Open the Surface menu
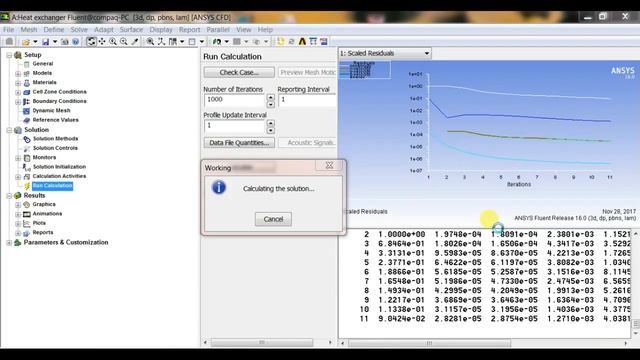Viewport: 640px width, 360px height. point(131,30)
